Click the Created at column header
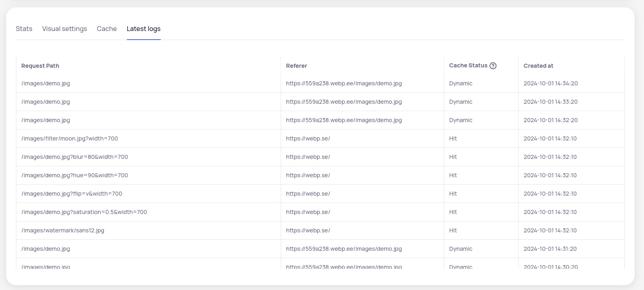 pyautogui.click(x=538, y=66)
